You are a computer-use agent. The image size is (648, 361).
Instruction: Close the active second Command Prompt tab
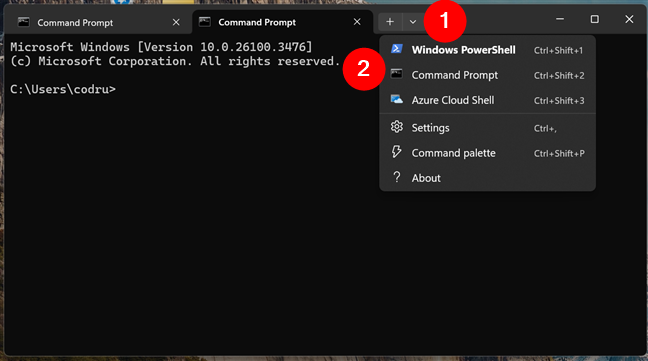tap(357, 22)
